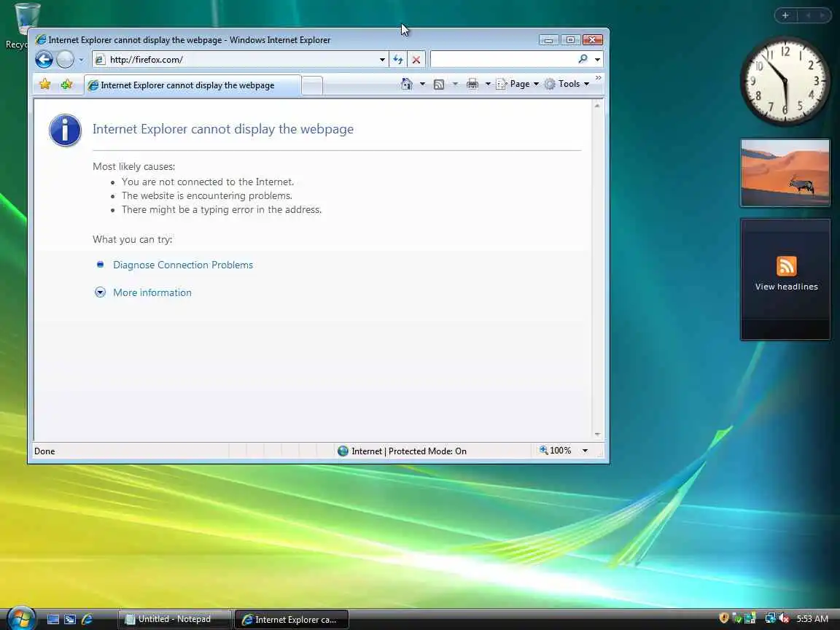Click the More information link text
Viewport: 840px width, 630px height.
point(152,292)
